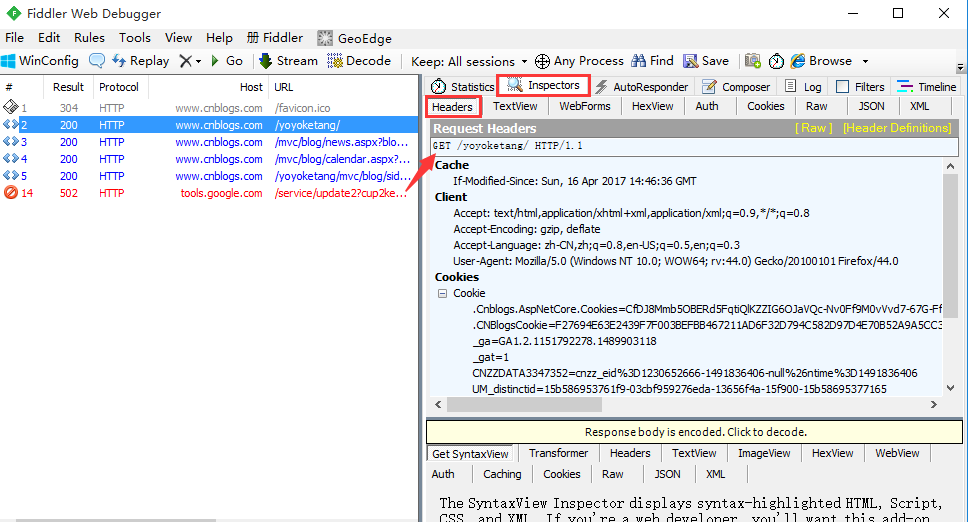This screenshot has height=522, width=968.
Task: Click the Any Process target icon
Action: coord(542,61)
